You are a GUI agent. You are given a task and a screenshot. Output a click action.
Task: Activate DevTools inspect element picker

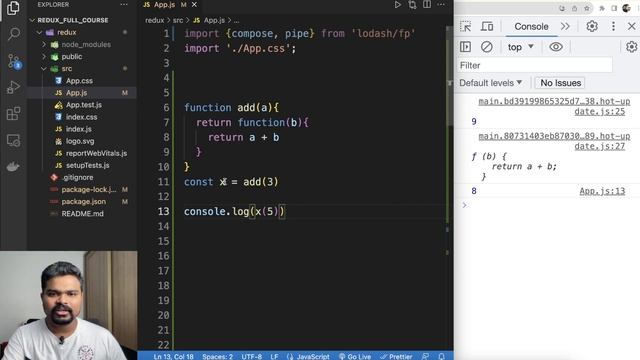point(465,27)
